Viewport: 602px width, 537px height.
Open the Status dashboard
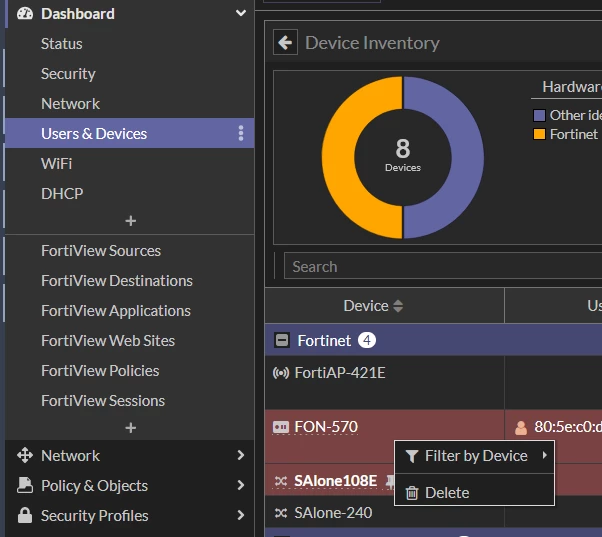(62, 44)
